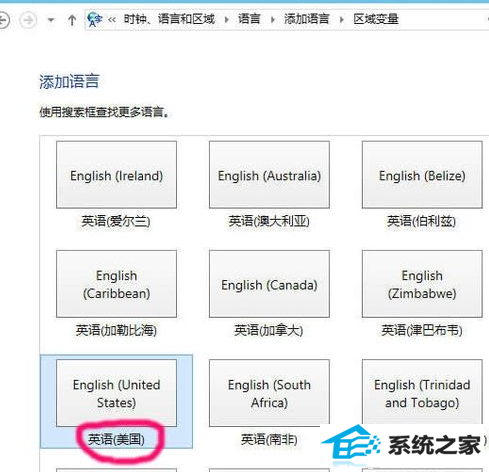
Task: Select 区域变量 breadcrumb item
Action: pos(376,19)
